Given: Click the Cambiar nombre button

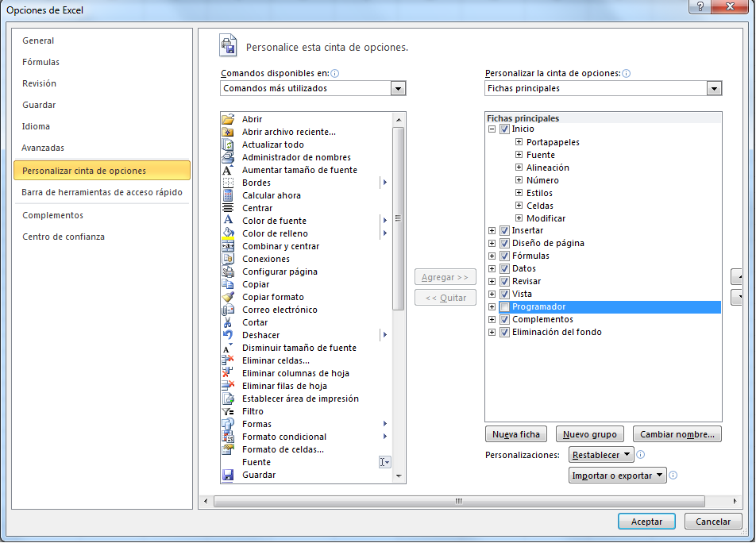Looking at the screenshot, I should (677, 434).
